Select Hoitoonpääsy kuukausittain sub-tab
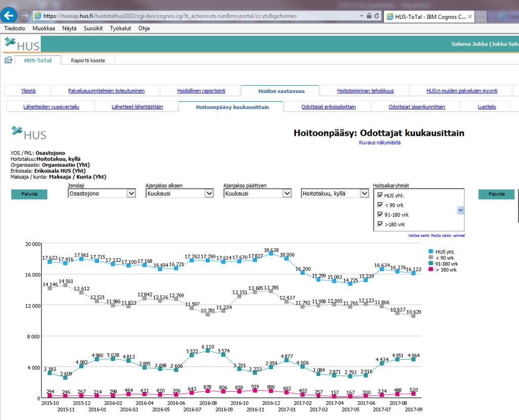 pos(232,107)
